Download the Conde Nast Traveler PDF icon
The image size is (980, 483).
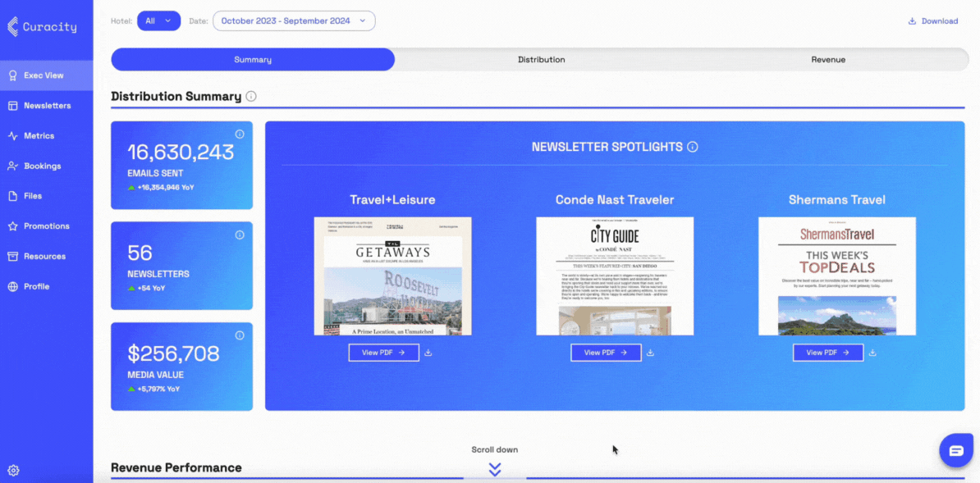click(651, 353)
